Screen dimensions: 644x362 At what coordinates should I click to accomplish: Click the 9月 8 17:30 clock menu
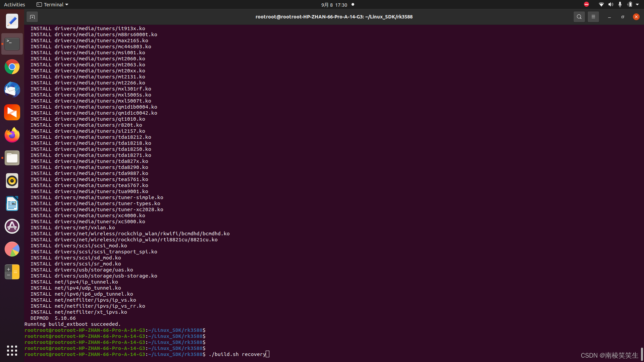334,5
